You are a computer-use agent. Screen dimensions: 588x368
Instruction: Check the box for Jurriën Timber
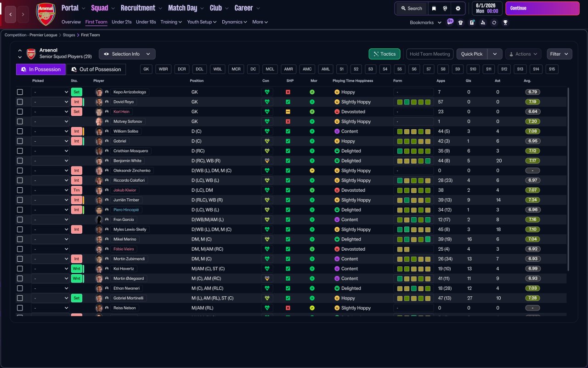coord(20,200)
